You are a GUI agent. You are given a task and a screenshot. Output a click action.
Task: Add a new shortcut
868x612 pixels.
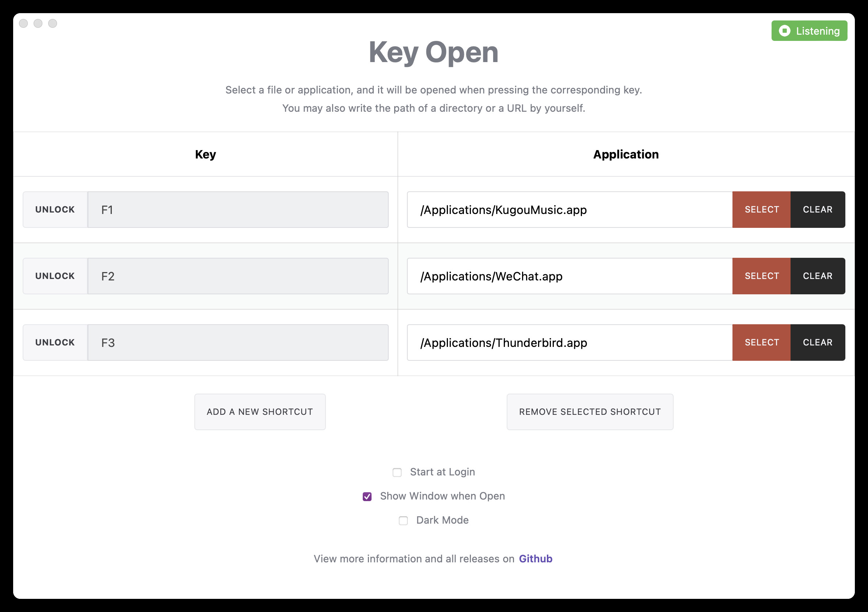point(260,412)
